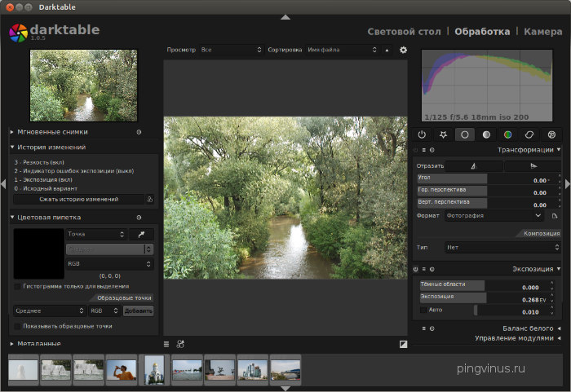Open preferences with the gear icon

tap(403, 50)
